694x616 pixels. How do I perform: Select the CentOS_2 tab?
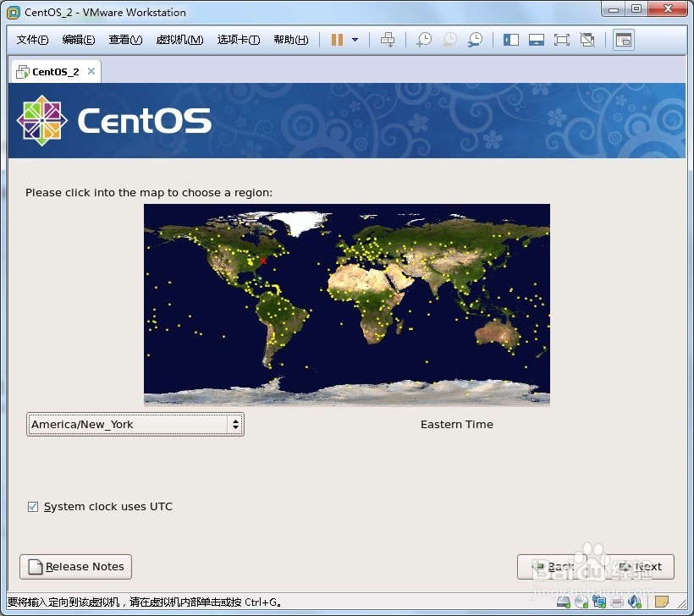pyautogui.click(x=56, y=72)
